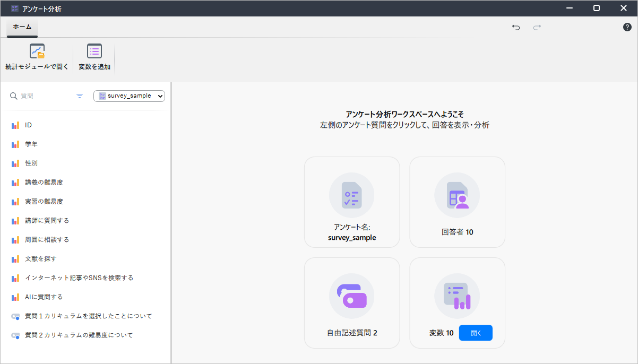
Task: Click the 自由記述質問 card icon
Action: coord(351,296)
